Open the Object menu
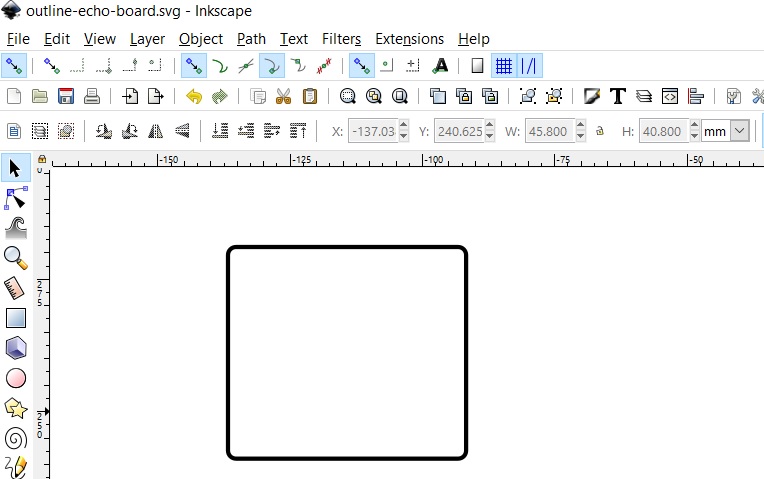This screenshot has width=764, height=479. click(201, 38)
